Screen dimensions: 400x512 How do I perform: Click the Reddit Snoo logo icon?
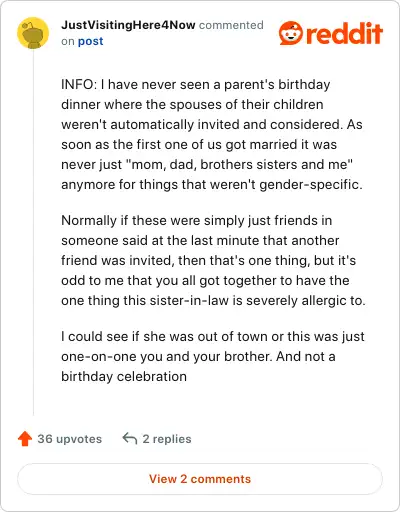click(291, 33)
